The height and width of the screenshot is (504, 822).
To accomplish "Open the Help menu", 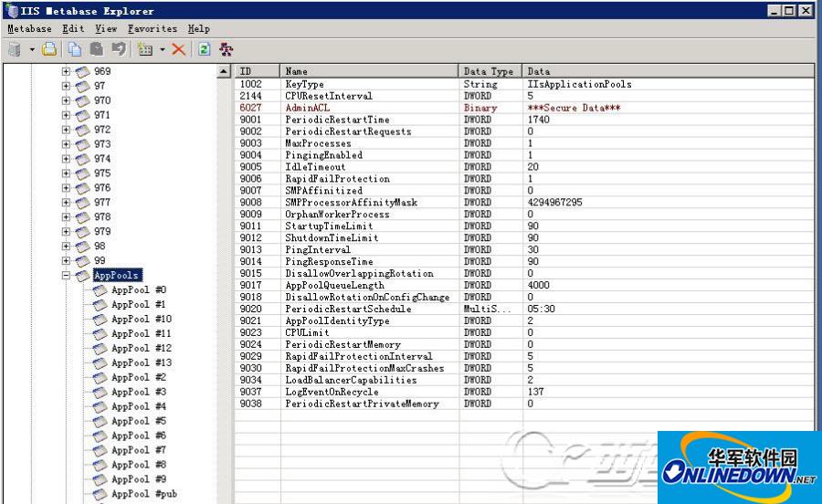I will pos(199,29).
